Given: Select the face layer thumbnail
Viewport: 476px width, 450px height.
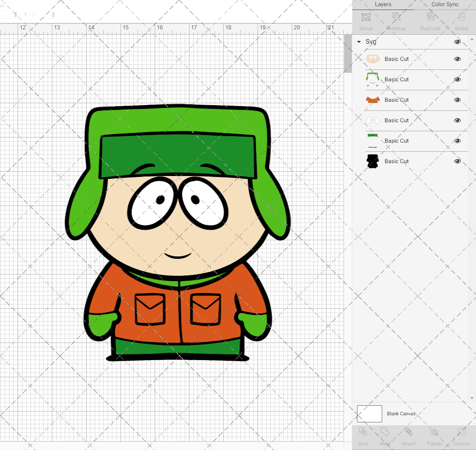Looking at the screenshot, I should 373,59.
